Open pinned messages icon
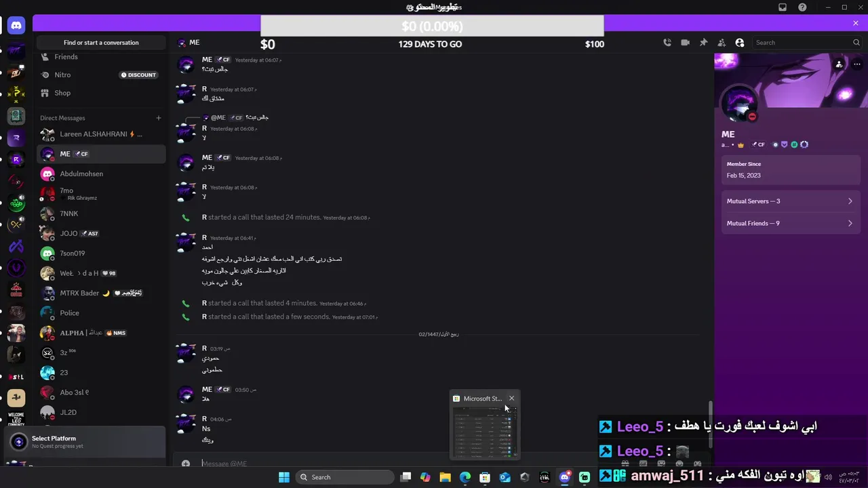868x488 pixels. pos(703,43)
